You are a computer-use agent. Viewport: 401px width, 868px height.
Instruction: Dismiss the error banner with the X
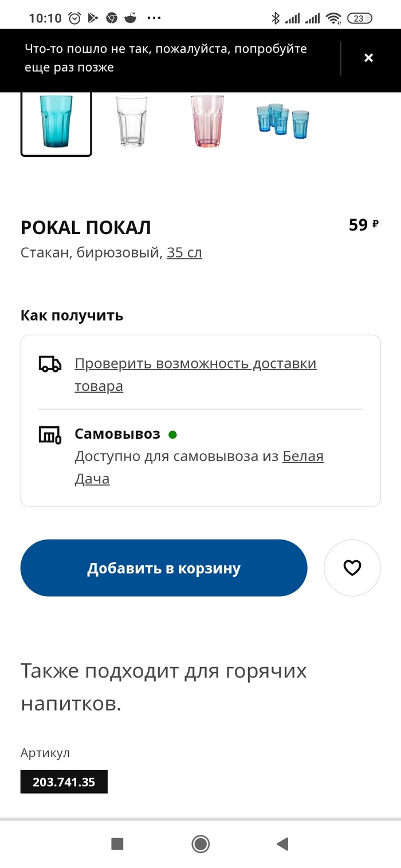(368, 58)
